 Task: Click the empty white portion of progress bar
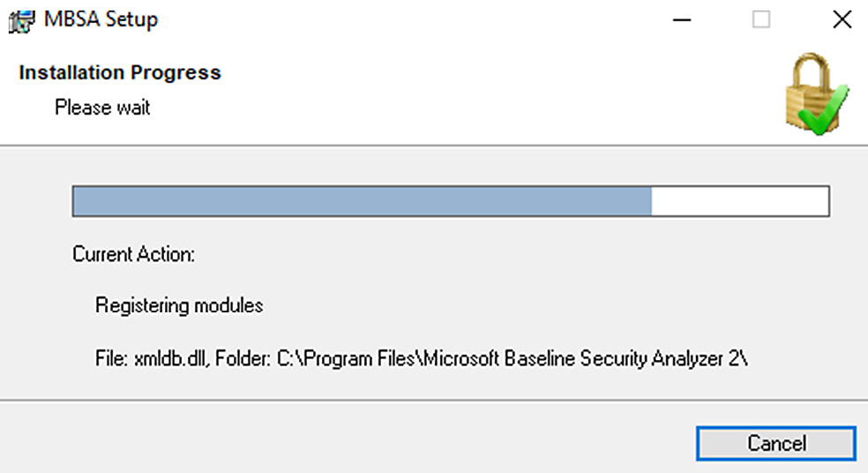pos(740,201)
